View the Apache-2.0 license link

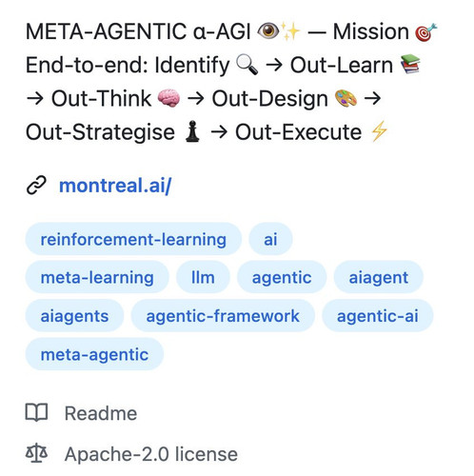[151, 454]
